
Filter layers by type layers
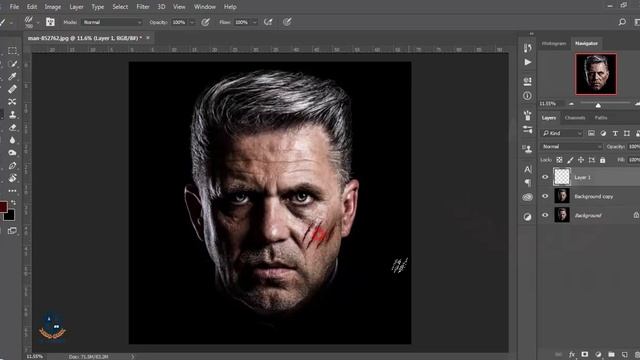pyautogui.click(x=615, y=133)
